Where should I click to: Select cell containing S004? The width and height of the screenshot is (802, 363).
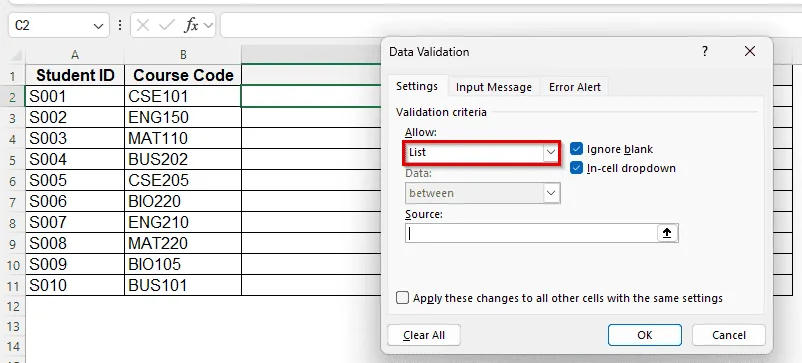pyautogui.click(x=75, y=159)
